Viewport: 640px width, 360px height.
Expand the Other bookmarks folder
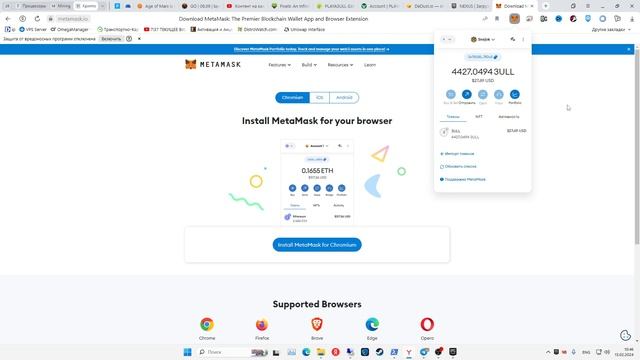click(611, 30)
